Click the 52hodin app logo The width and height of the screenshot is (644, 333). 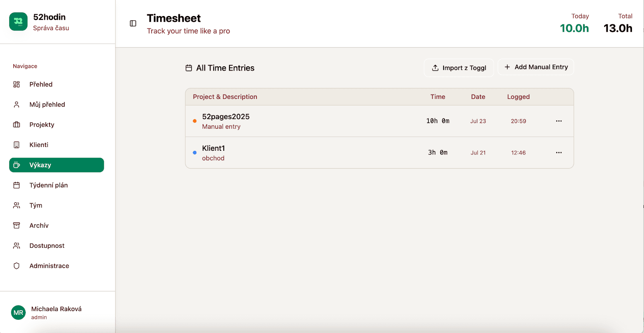(19, 22)
